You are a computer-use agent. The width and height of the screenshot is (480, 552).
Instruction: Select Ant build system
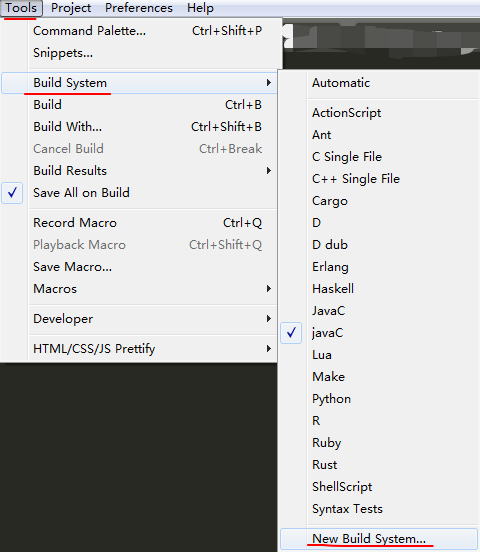click(x=379, y=135)
